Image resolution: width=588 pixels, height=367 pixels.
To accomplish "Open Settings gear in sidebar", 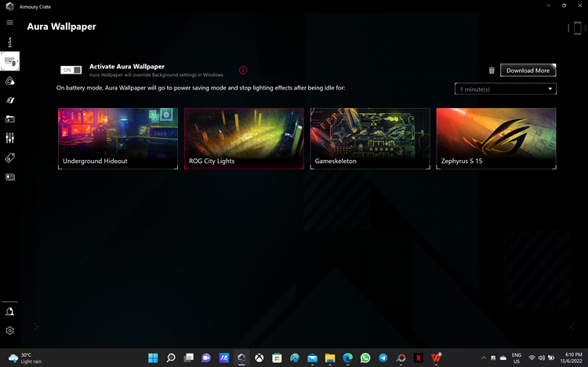I will coord(9,331).
